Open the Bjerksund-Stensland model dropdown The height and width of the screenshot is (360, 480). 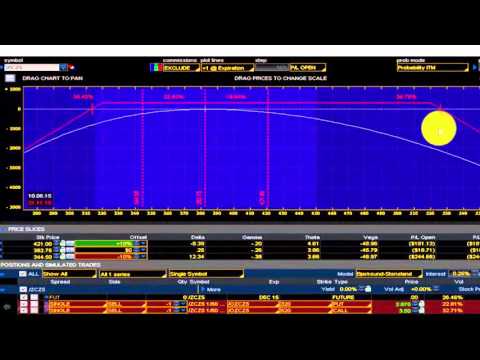click(x=389, y=274)
